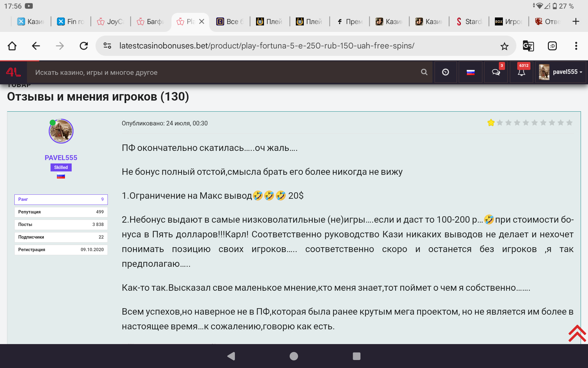Click the recent history clock icon
This screenshot has height=368, width=588.
pyautogui.click(x=446, y=72)
